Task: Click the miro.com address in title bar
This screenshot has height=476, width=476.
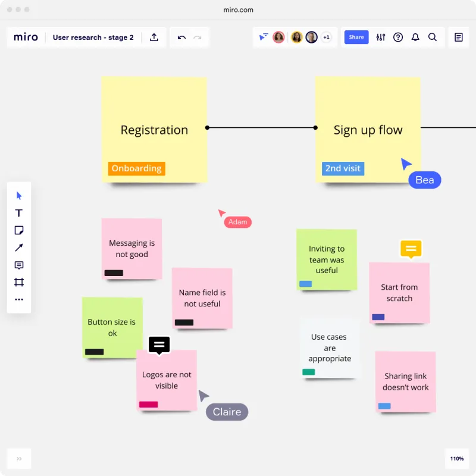Action: tap(239, 10)
